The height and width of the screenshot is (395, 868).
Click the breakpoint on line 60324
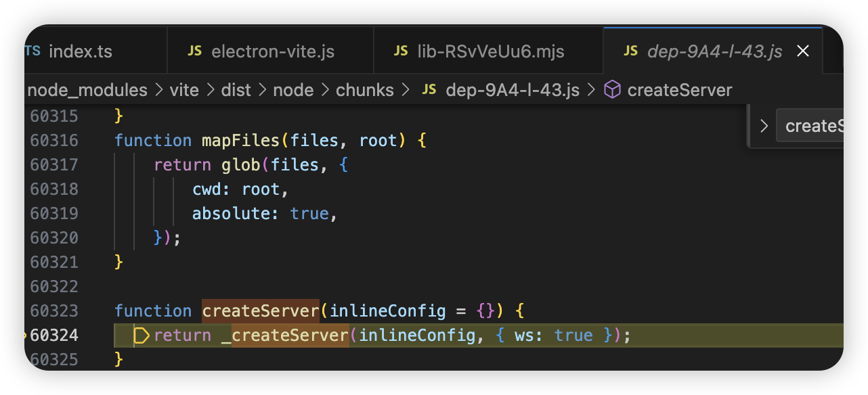pos(26,335)
